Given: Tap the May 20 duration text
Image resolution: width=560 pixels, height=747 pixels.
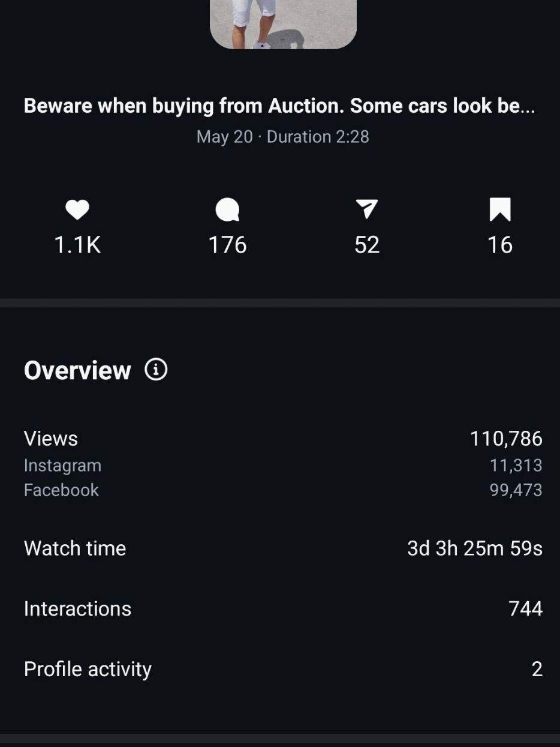Looking at the screenshot, I should point(283,137).
